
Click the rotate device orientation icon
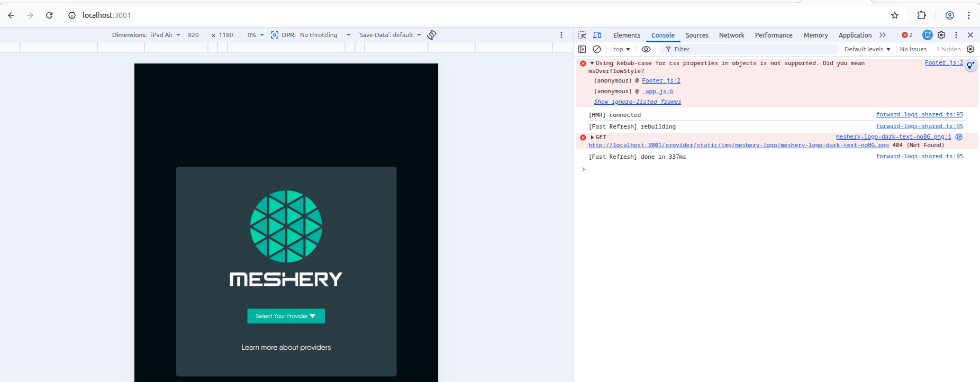pyautogui.click(x=432, y=35)
